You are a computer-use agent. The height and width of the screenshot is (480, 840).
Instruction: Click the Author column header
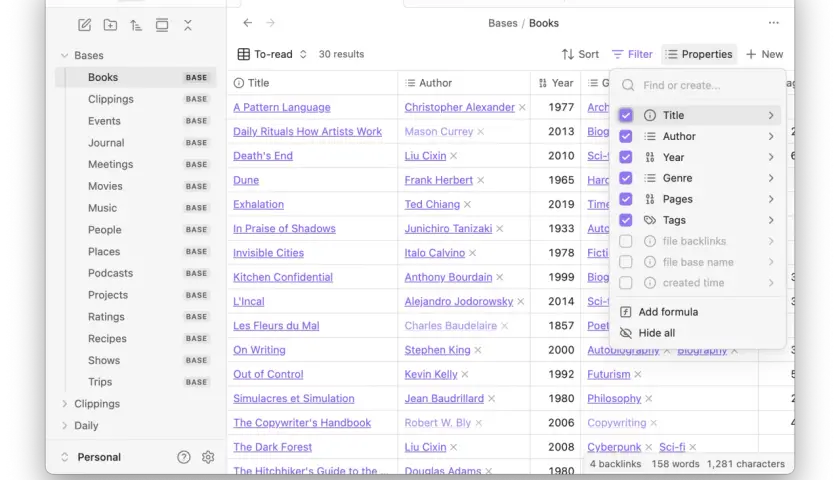pyautogui.click(x=464, y=83)
